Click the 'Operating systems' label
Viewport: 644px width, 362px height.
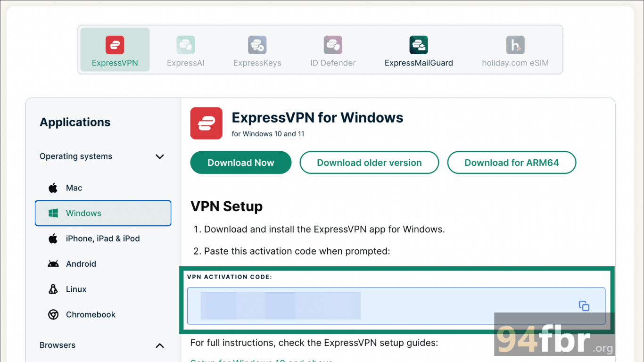pos(76,156)
